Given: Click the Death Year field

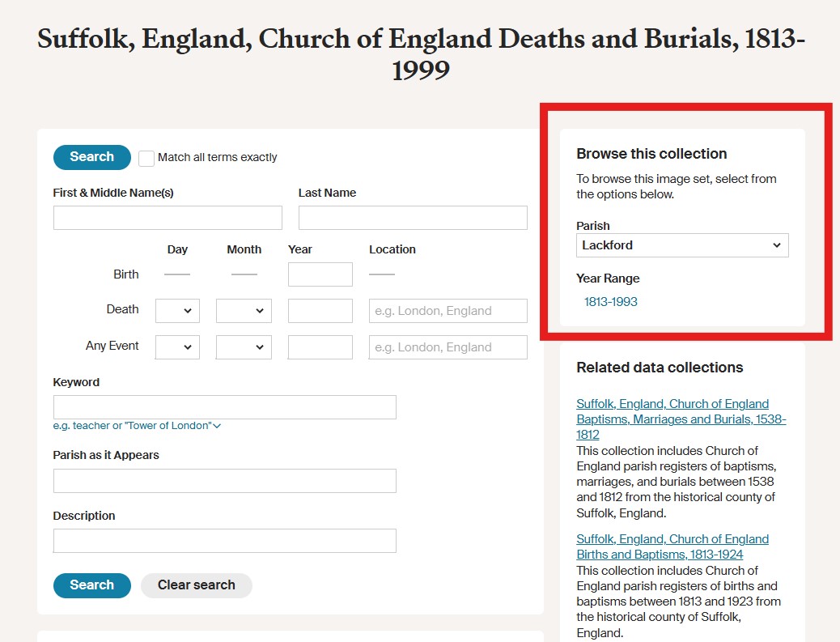Looking at the screenshot, I should (x=320, y=311).
